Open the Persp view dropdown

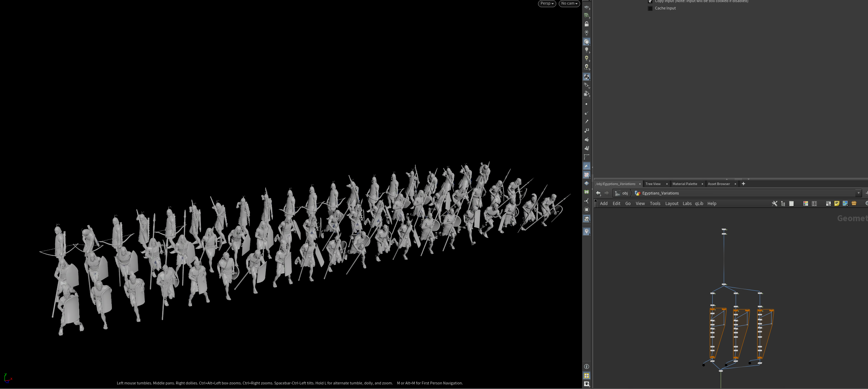pyautogui.click(x=547, y=4)
